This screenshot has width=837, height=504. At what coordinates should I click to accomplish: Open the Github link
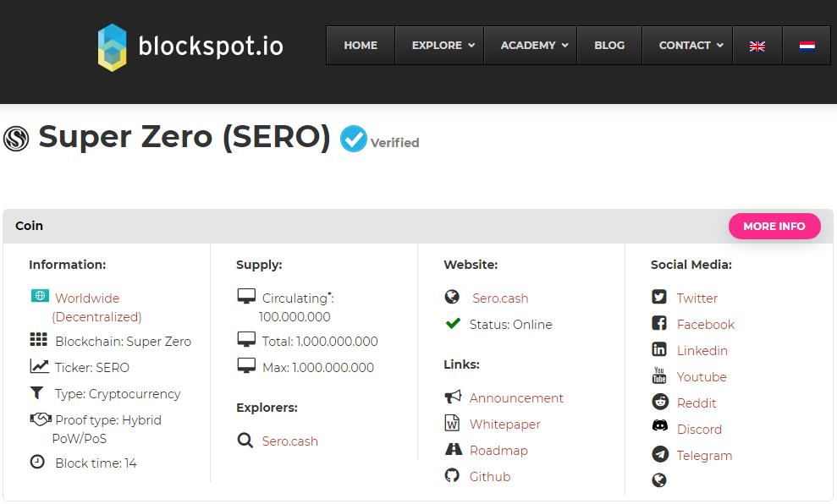pyautogui.click(x=490, y=476)
